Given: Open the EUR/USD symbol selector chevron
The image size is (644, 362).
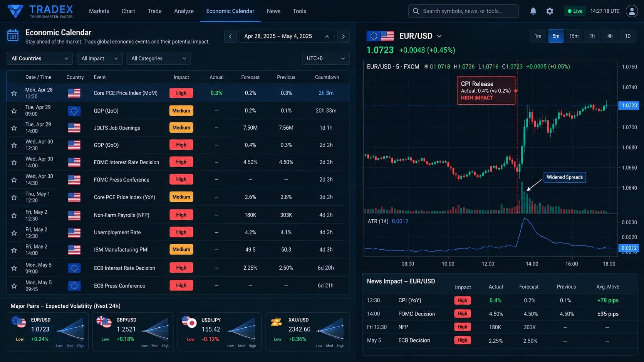Looking at the screenshot, I should coord(439,36).
